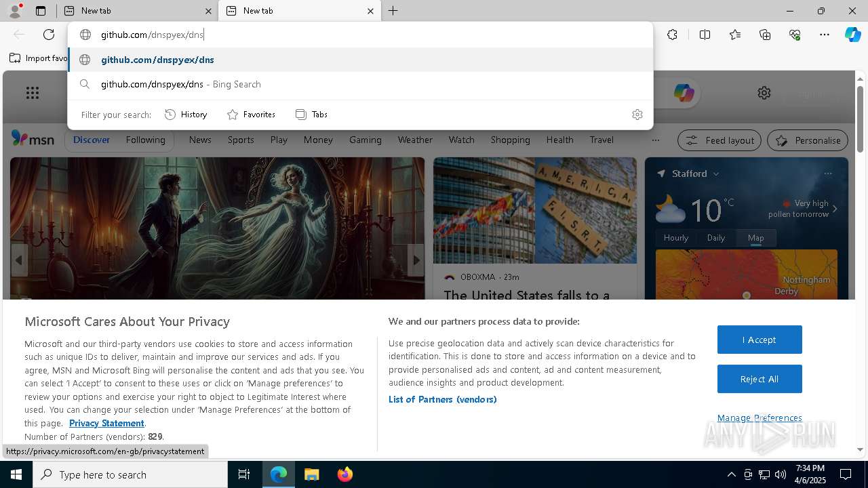Open The United States falls headline
Image resolution: width=868 pixels, height=488 pixels.
click(x=526, y=295)
